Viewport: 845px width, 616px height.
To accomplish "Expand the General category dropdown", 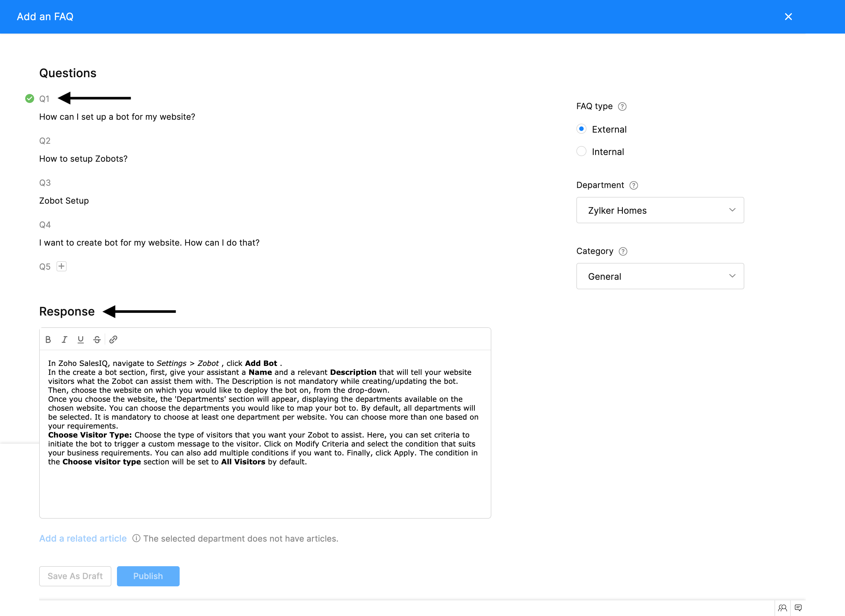I will tap(660, 276).
